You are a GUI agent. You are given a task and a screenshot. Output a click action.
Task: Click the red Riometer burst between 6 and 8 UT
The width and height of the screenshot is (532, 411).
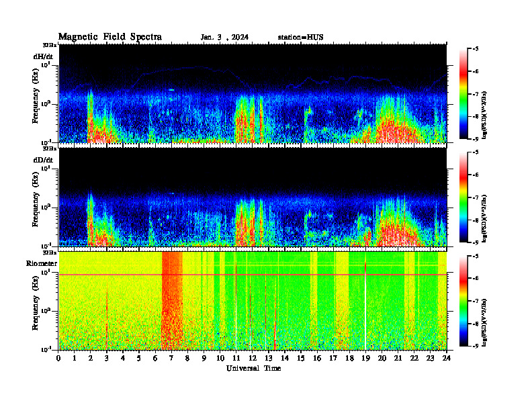[x=172, y=301]
